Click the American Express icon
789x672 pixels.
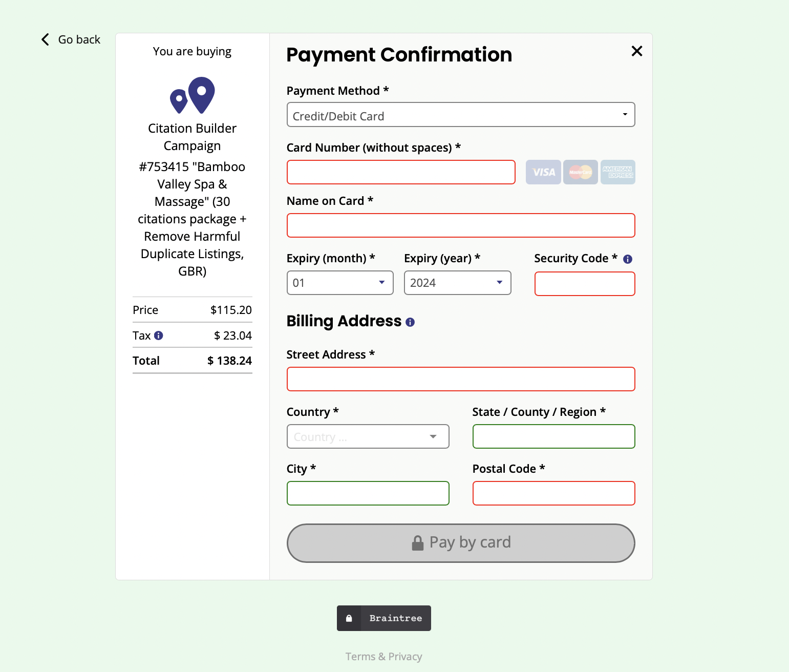pyautogui.click(x=618, y=172)
